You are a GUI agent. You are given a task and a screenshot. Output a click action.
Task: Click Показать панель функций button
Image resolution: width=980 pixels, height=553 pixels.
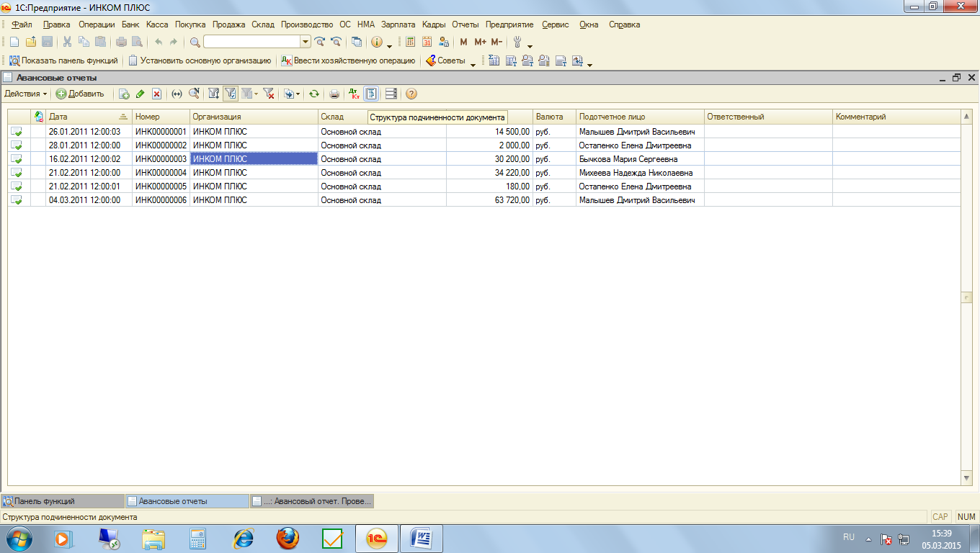point(63,61)
